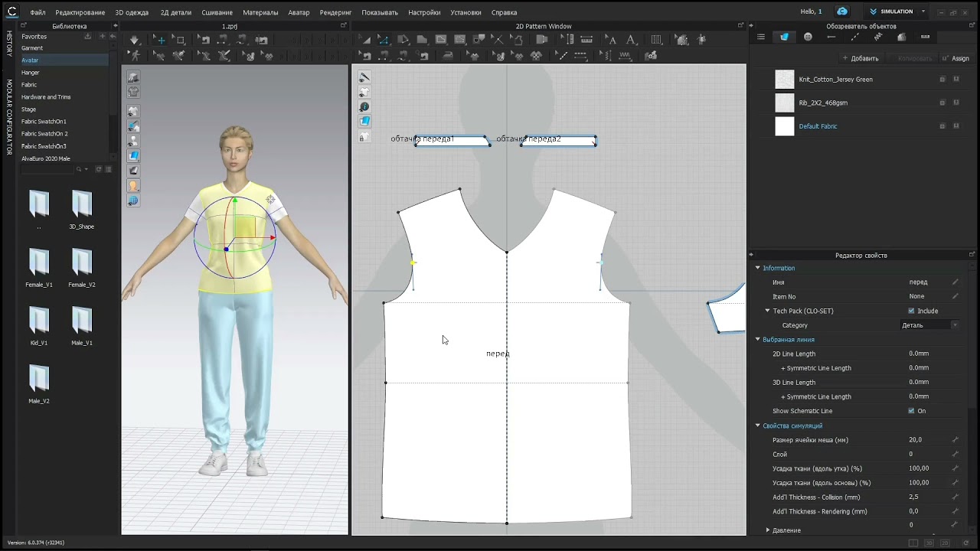Select the Edit Pattern tool in the 2D toolbar
980x551 pixels.
(x=383, y=40)
